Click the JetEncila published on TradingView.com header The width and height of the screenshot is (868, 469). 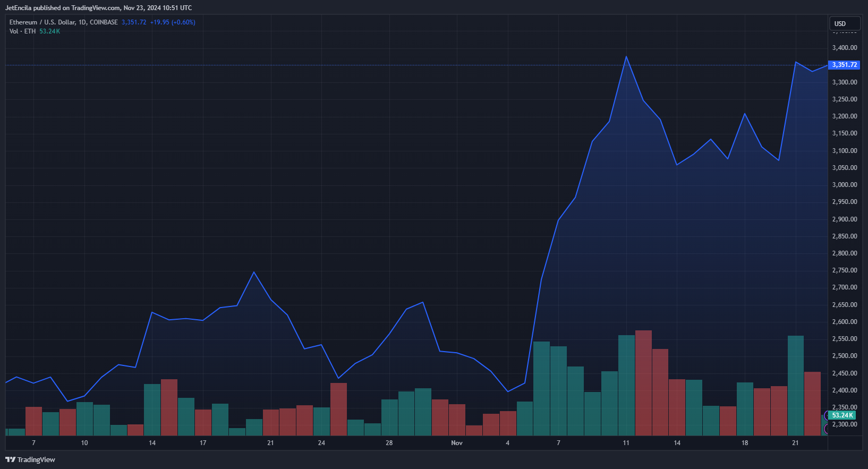(98, 8)
